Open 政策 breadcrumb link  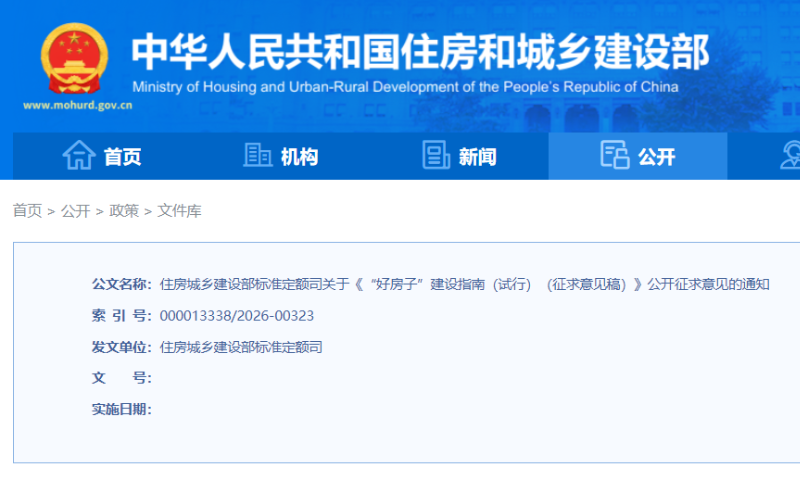point(124,211)
